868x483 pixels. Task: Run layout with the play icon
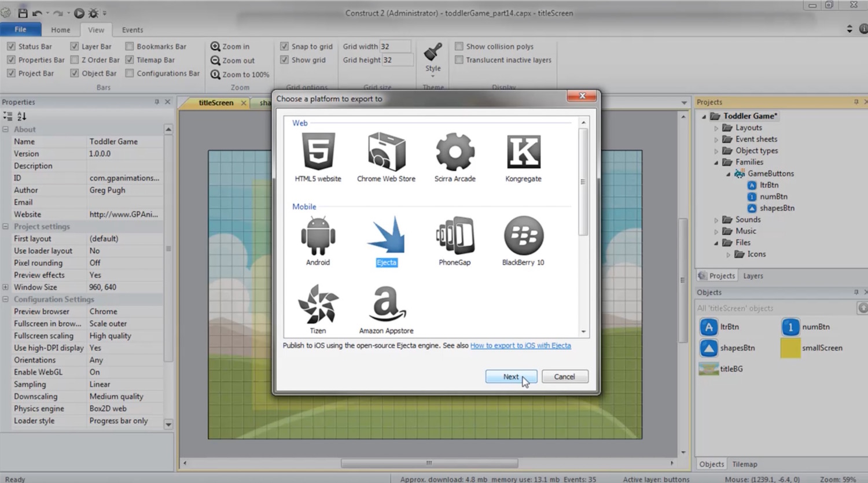pyautogui.click(x=79, y=13)
